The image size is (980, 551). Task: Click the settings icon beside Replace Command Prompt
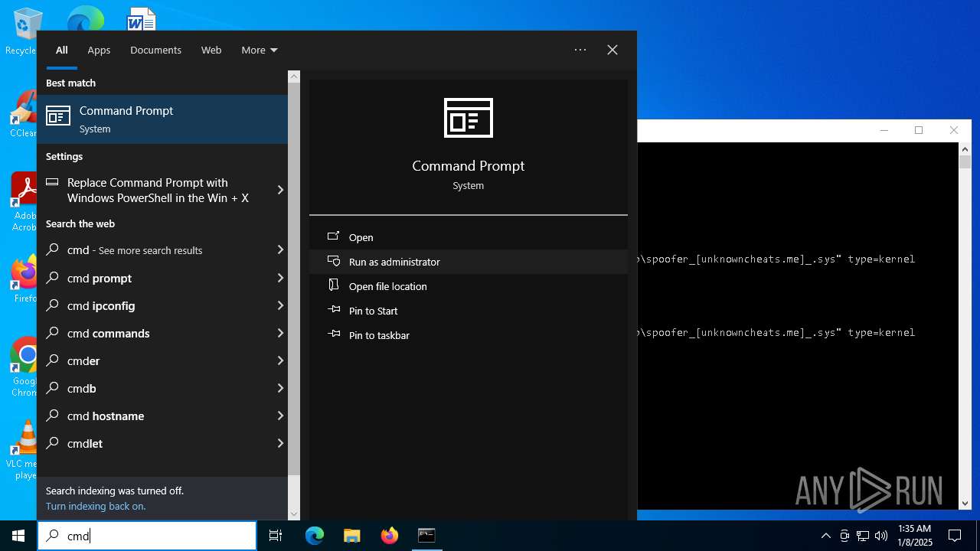coord(52,182)
